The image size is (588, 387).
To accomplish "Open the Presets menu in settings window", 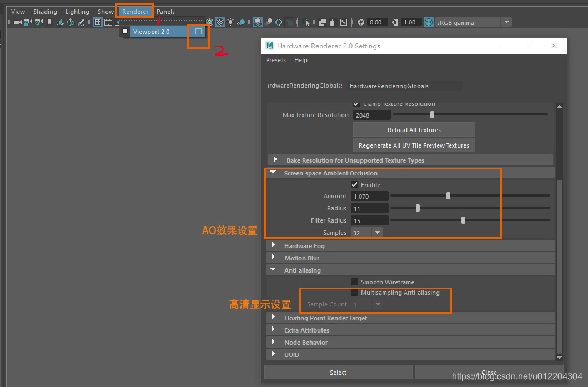I will (275, 60).
